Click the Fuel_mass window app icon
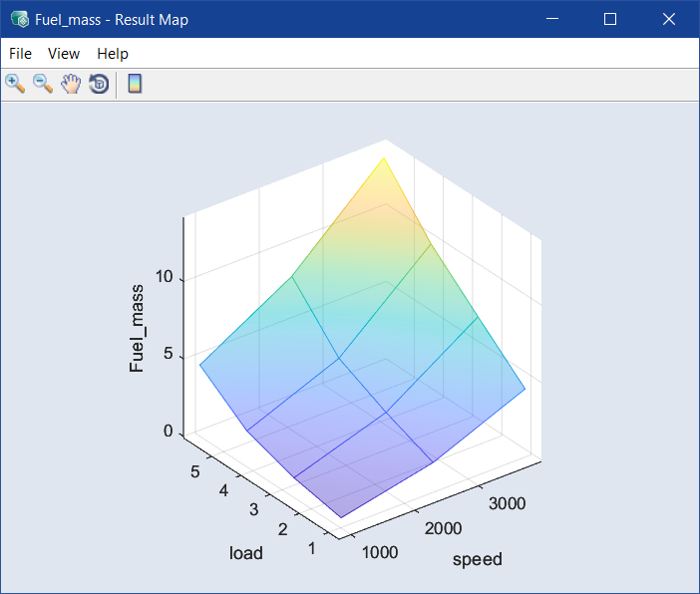 [x=19, y=19]
